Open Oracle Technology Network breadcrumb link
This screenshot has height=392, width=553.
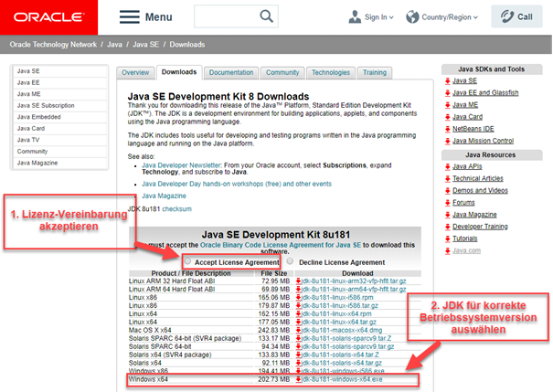[x=53, y=45]
